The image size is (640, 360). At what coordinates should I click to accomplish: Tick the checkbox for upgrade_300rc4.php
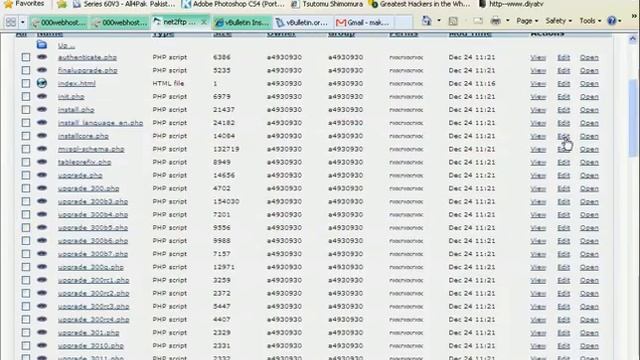[26, 319]
